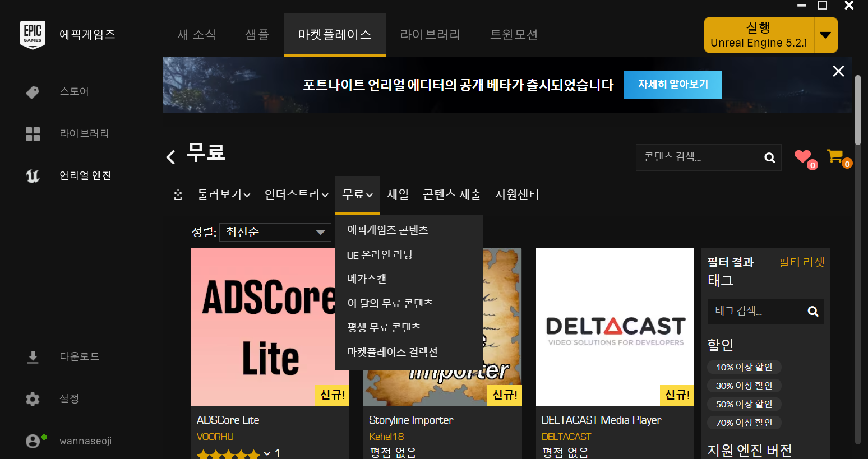Screen dimensions: 868x459
Task: Close the Fortnite editor beta banner
Action: click(x=838, y=71)
